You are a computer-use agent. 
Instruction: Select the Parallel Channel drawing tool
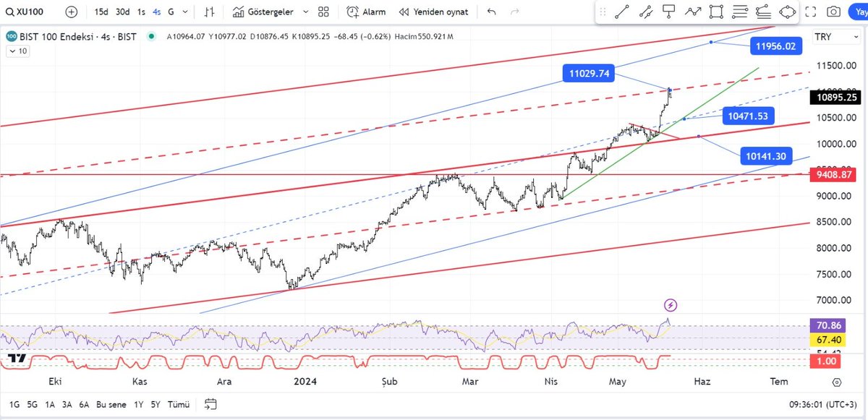click(645, 12)
